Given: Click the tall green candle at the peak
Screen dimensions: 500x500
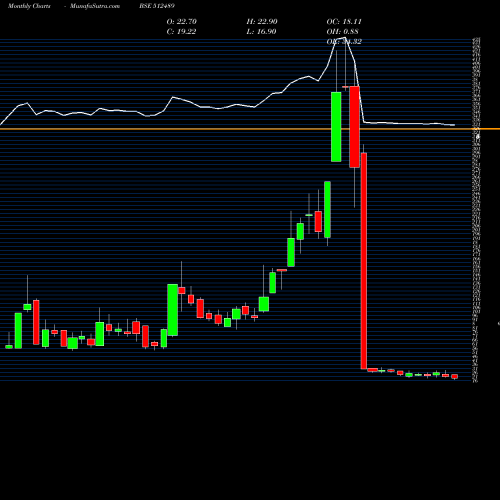Looking at the screenshot, I should tap(336, 127).
